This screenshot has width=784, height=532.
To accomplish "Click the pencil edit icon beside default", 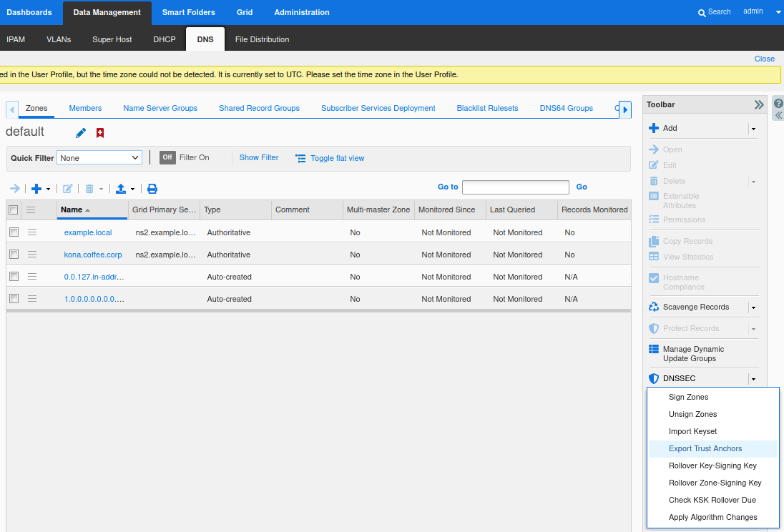I will click(81, 133).
